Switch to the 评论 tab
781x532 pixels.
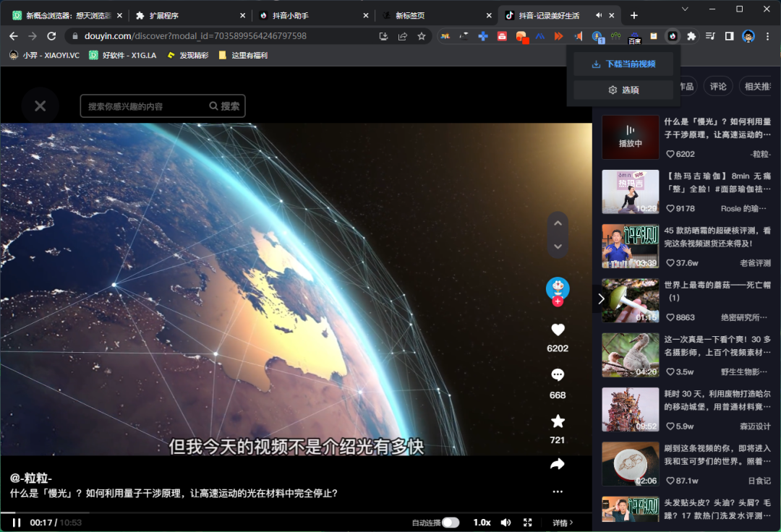718,87
